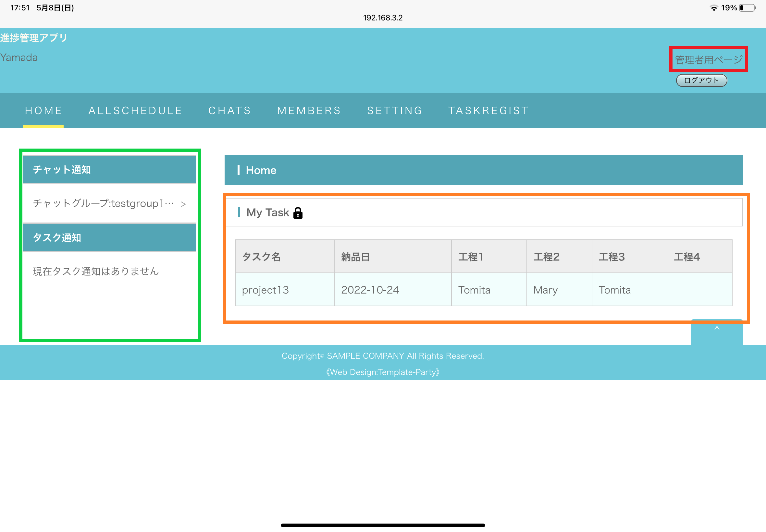Viewport: 766px width, 532px height.
Task: Click the 現在タスク通知はありません message
Action: coord(96,271)
